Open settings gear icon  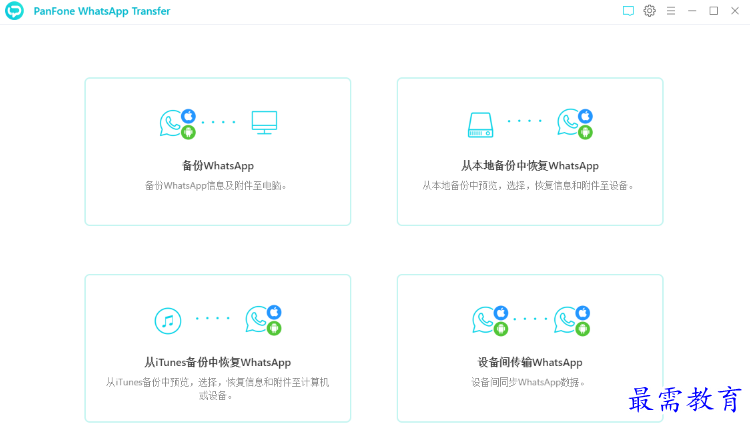[x=649, y=11]
